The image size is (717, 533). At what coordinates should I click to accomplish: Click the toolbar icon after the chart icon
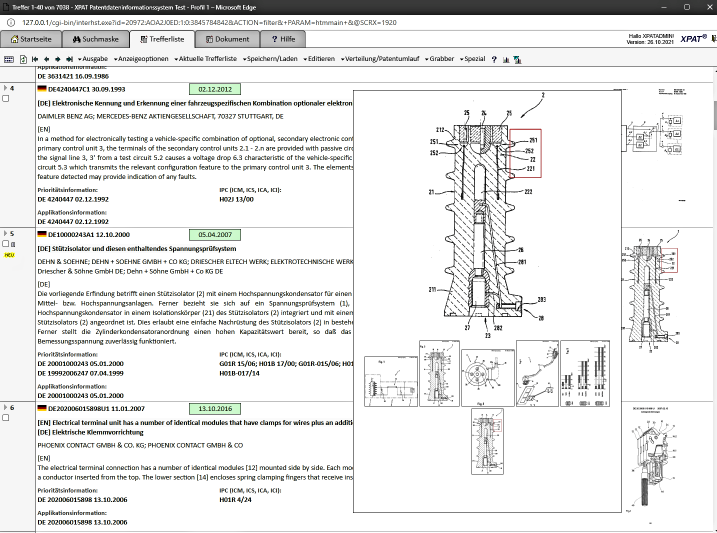[517, 59]
